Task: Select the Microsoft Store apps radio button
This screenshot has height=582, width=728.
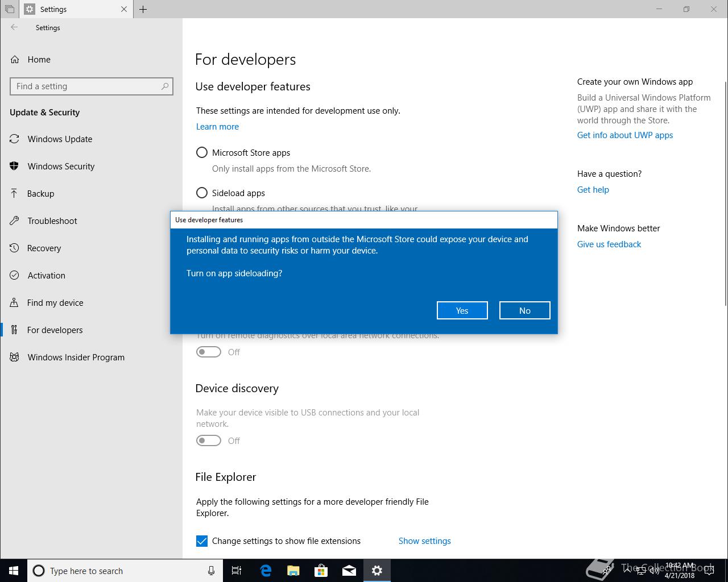Action: point(202,153)
